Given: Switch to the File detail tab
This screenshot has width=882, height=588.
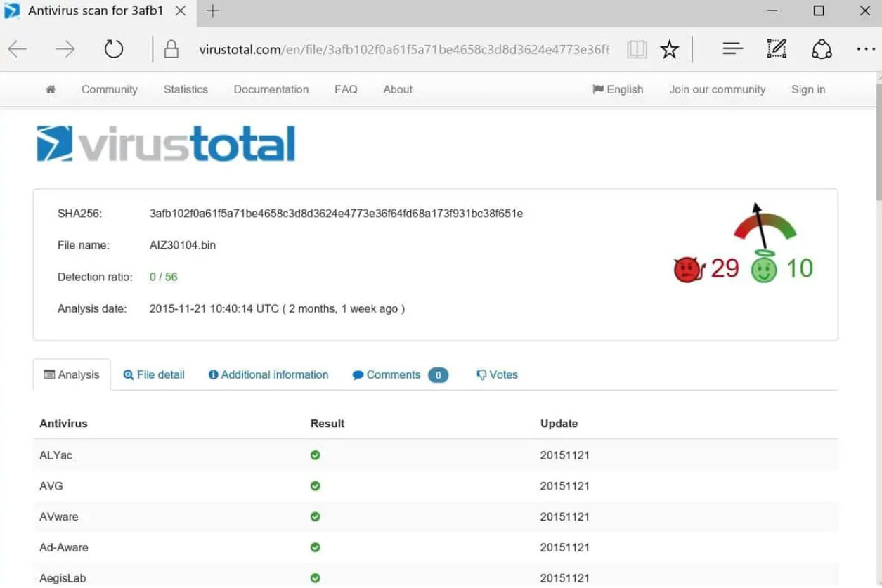Looking at the screenshot, I should point(154,375).
